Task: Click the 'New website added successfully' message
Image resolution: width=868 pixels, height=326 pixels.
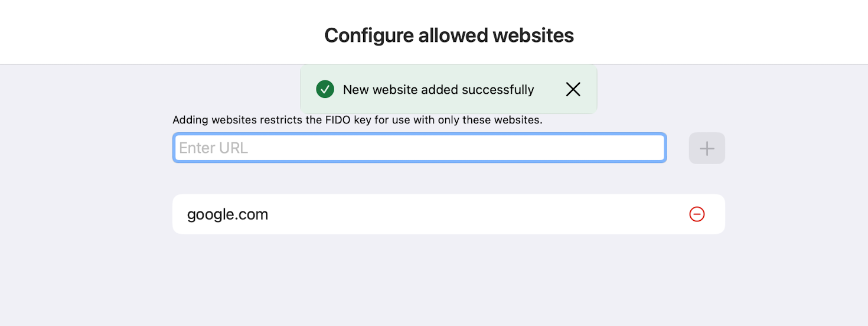Action: [x=438, y=90]
